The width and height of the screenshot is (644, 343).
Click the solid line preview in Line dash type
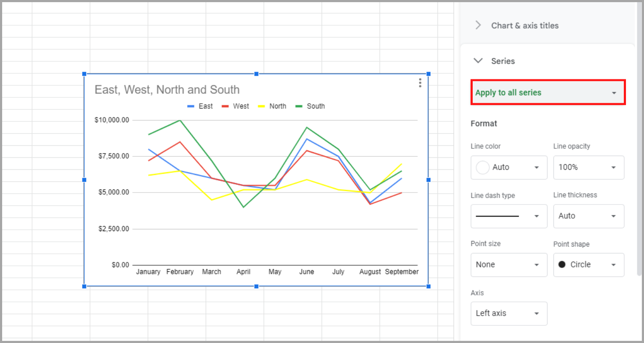(x=497, y=216)
